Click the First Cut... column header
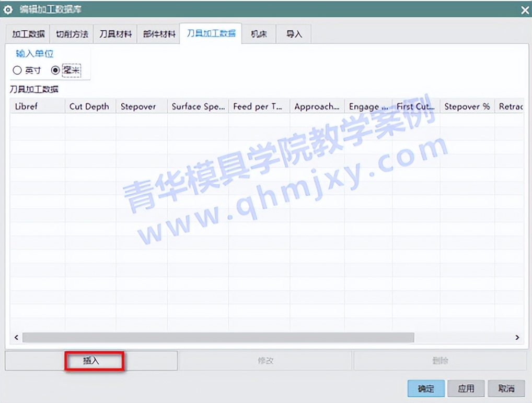 click(x=417, y=106)
